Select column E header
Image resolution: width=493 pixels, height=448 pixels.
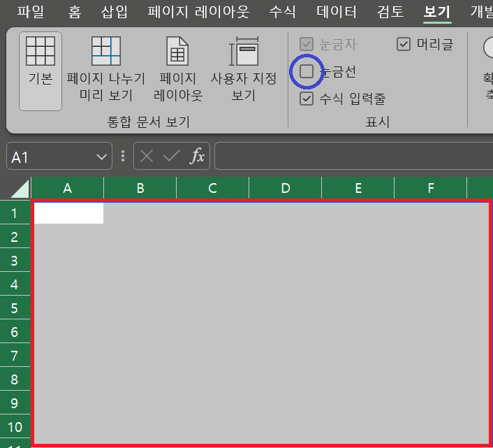coord(358,188)
